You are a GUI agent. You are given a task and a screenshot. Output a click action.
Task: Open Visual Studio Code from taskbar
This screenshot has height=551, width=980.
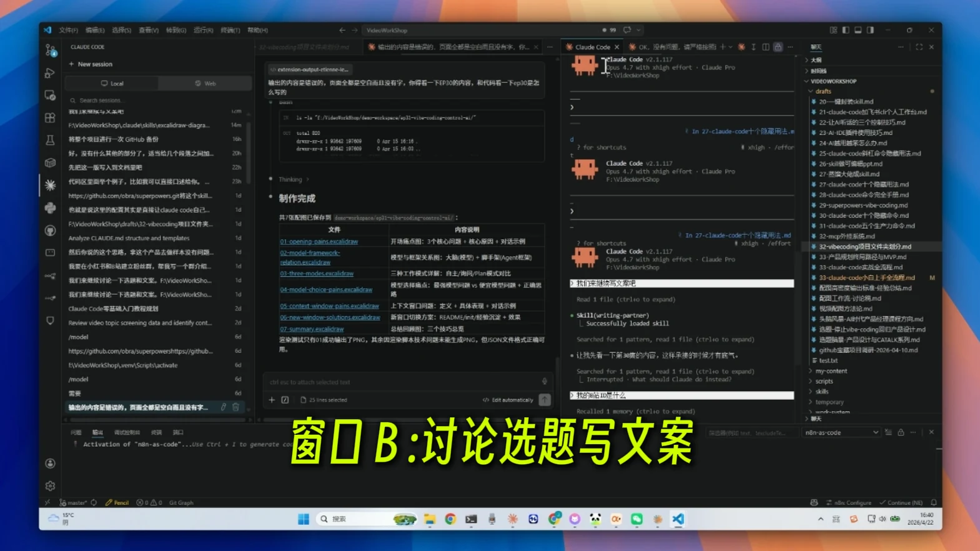pos(678,519)
